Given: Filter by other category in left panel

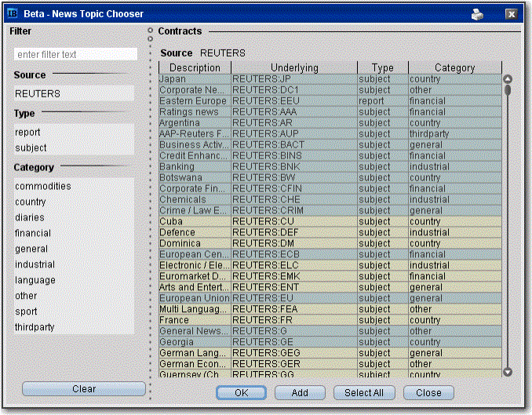Looking at the screenshot, I should point(74,296).
